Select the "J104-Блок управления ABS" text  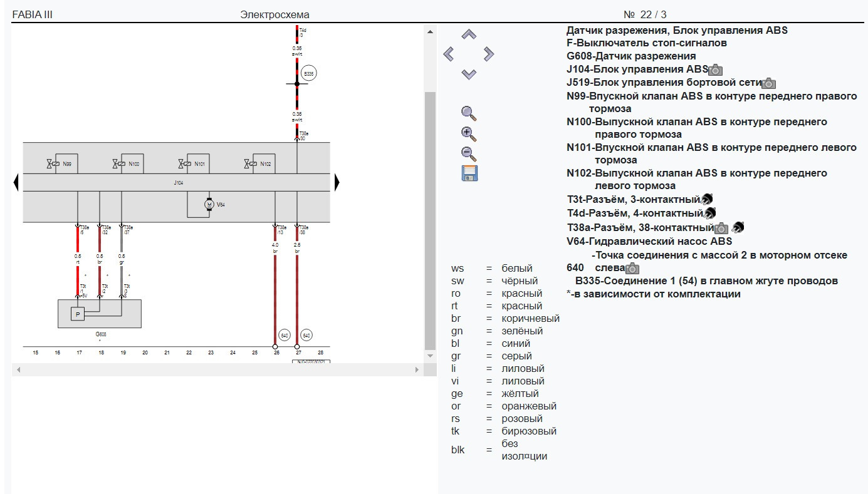point(637,69)
